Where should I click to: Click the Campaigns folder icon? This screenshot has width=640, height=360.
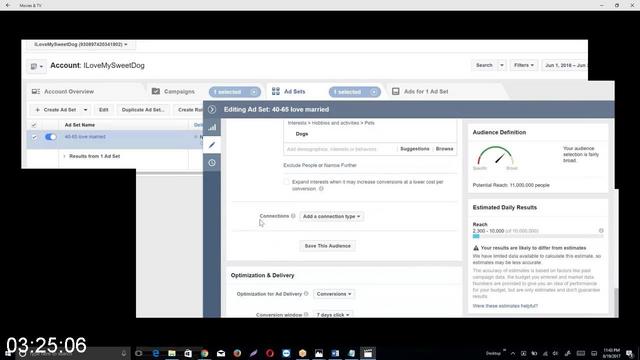(x=156, y=91)
